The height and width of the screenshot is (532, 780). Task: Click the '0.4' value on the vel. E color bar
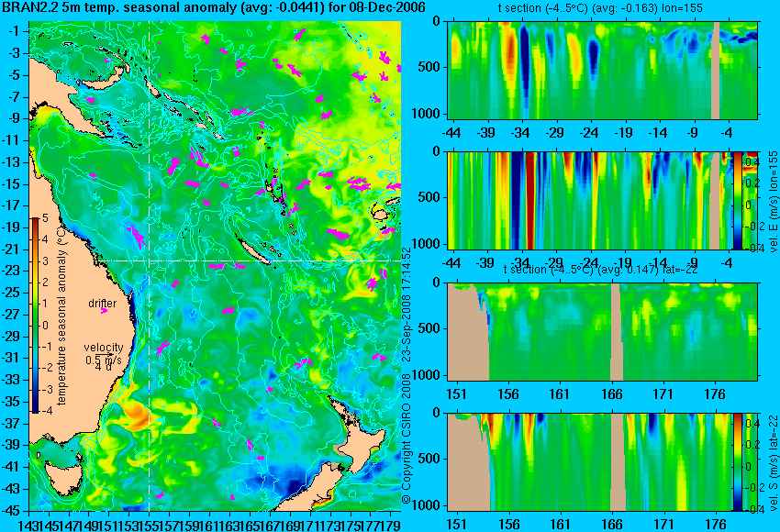coord(751,162)
